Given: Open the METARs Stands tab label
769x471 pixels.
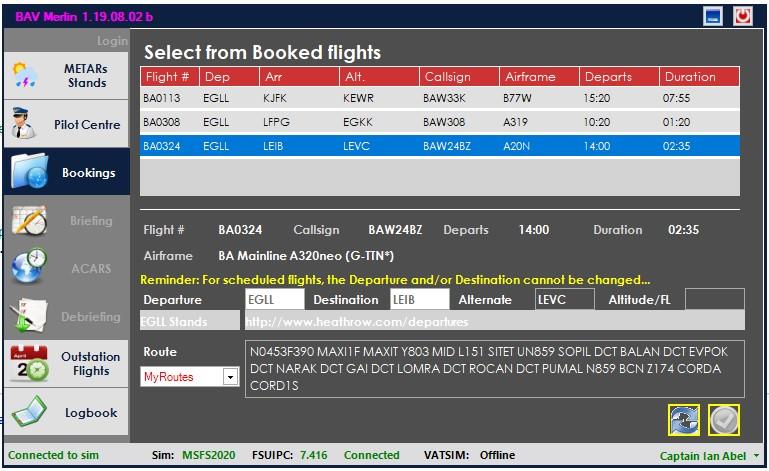Looking at the screenshot, I should click(x=86, y=76).
